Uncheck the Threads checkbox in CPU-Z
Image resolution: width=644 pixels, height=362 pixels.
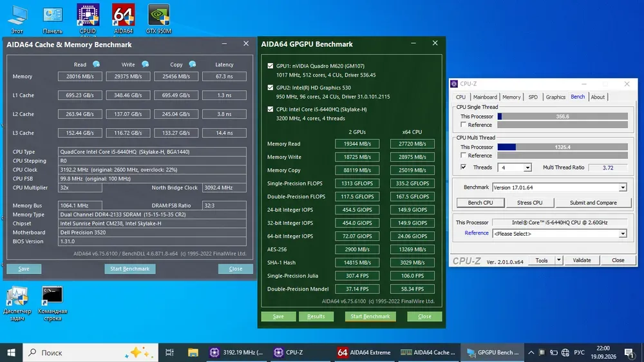463,167
